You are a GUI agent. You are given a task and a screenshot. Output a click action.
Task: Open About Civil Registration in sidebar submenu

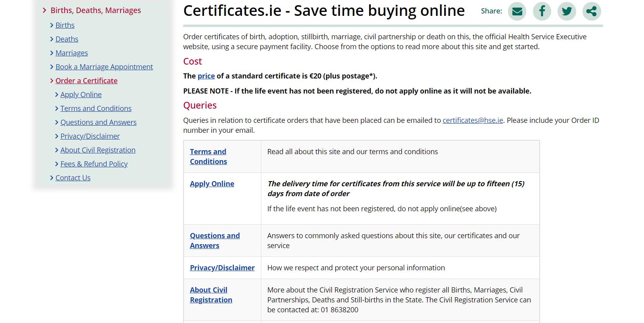coord(98,150)
